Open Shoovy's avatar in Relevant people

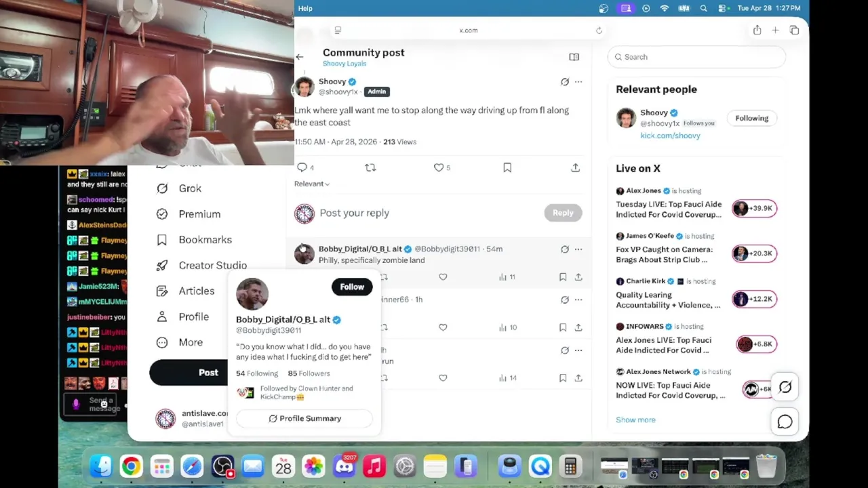point(626,118)
